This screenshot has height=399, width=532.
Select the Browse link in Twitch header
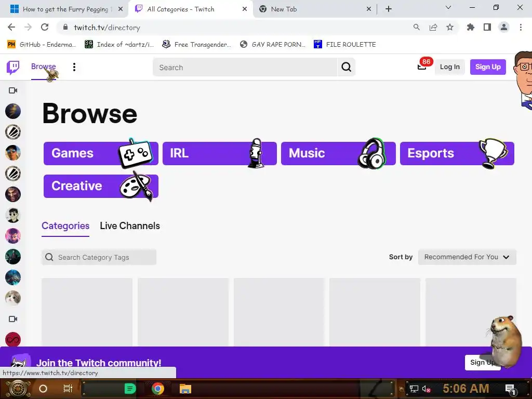point(44,66)
